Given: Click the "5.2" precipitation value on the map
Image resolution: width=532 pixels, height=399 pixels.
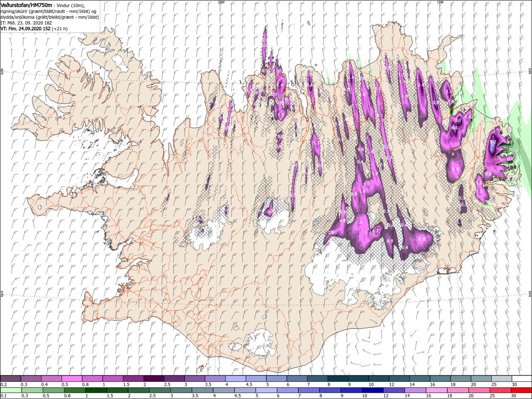Looking at the screenshot, I should click(x=493, y=142).
